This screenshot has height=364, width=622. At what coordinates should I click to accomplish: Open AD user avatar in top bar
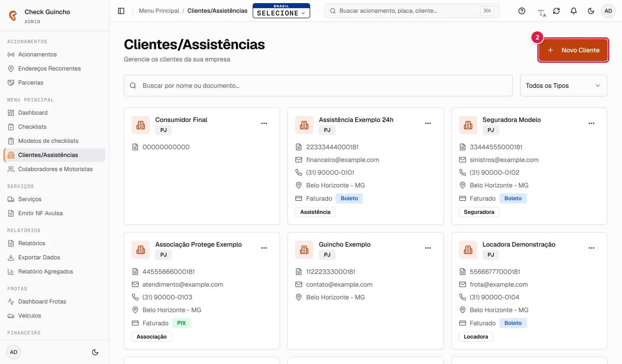coord(608,11)
